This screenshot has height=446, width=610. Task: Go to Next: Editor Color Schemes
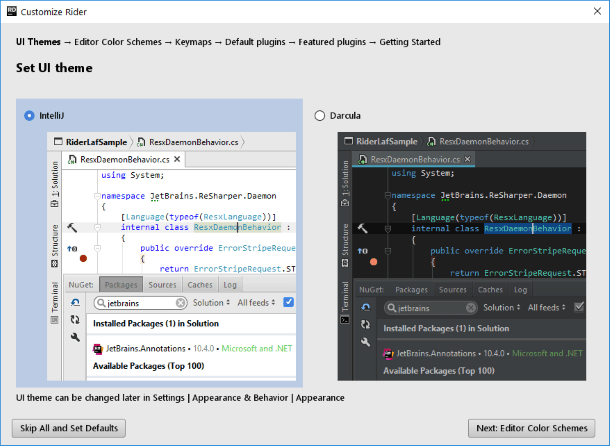[x=530, y=428]
